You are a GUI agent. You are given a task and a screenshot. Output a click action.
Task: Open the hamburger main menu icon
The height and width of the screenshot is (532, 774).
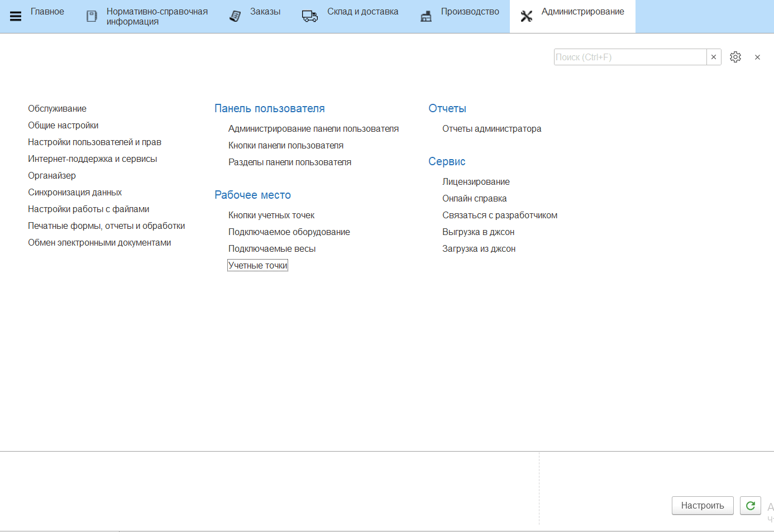coord(16,16)
